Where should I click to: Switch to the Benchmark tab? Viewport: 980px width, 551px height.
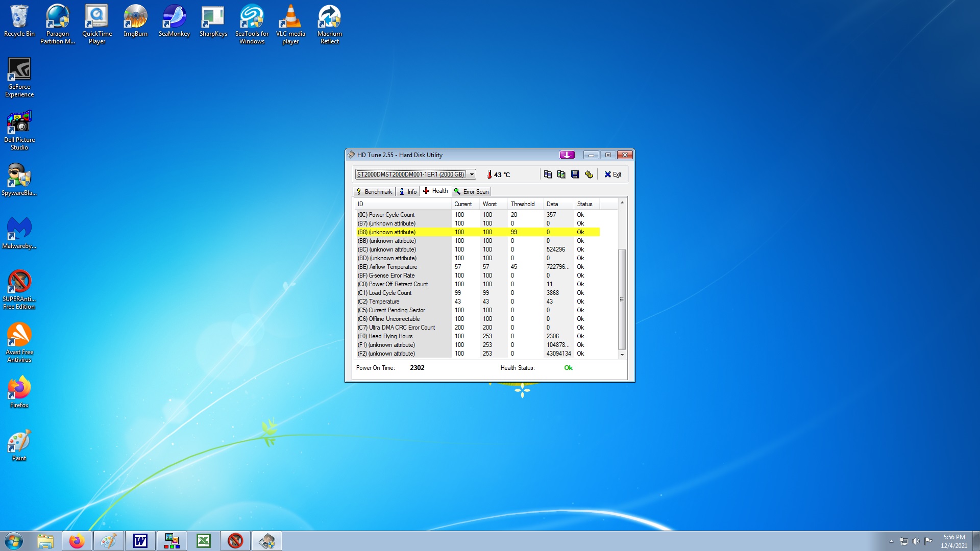[x=374, y=192]
